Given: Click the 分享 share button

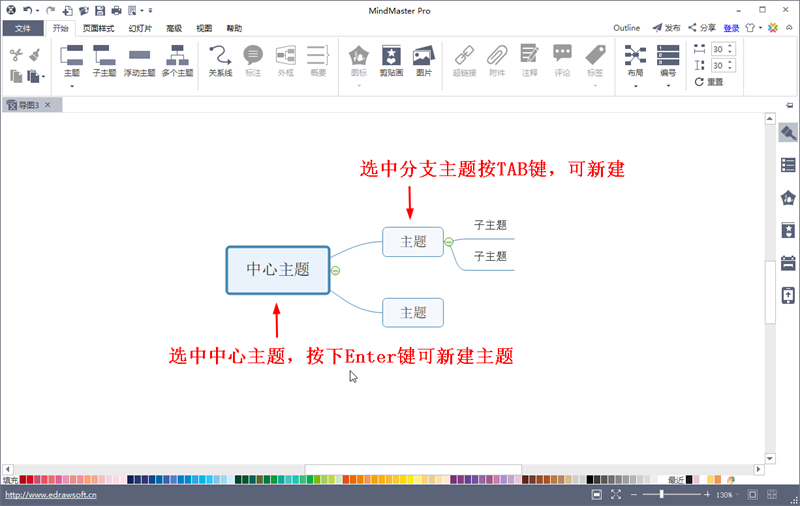Looking at the screenshot, I should click(702, 28).
